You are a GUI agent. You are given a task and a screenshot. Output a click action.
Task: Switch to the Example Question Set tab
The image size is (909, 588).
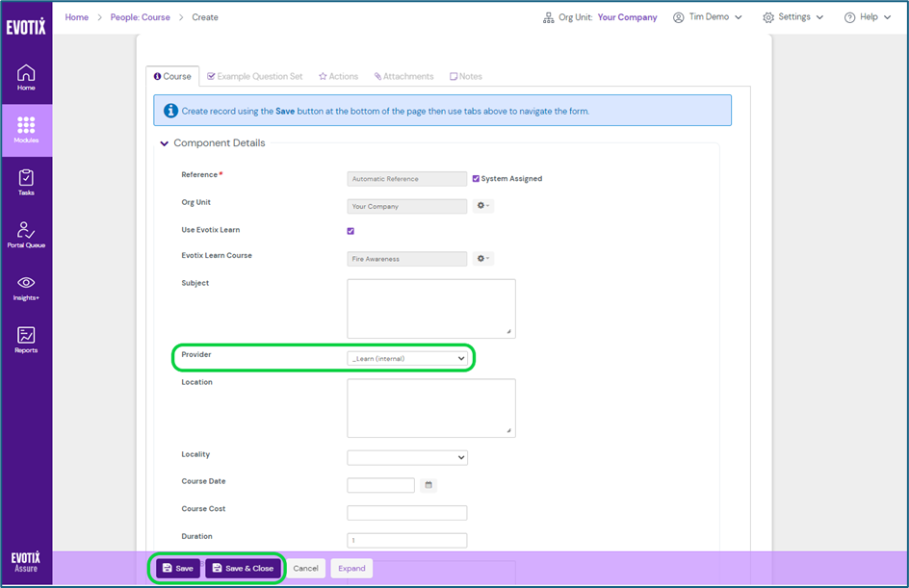pyautogui.click(x=255, y=76)
